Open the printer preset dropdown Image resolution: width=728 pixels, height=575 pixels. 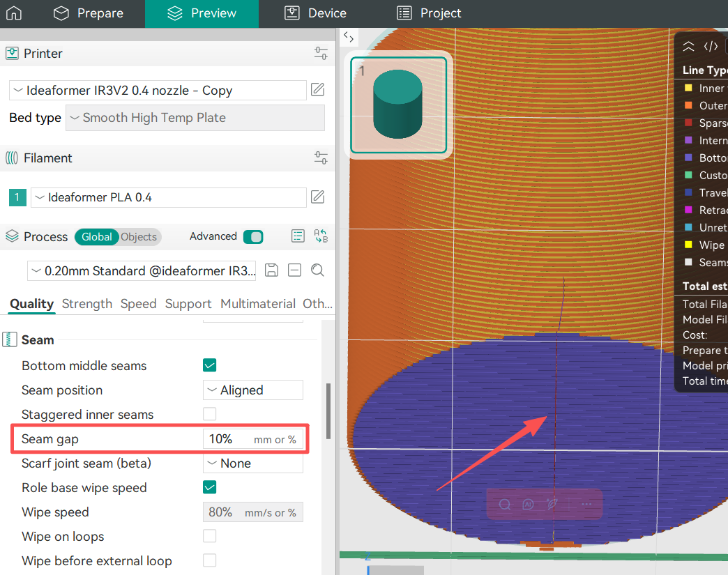[x=158, y=90]
